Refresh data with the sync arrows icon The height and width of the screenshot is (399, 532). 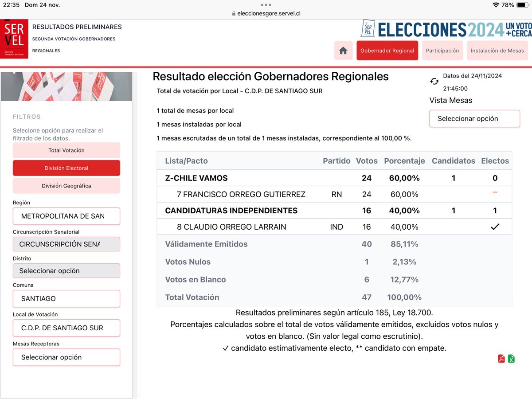(434, 82)
